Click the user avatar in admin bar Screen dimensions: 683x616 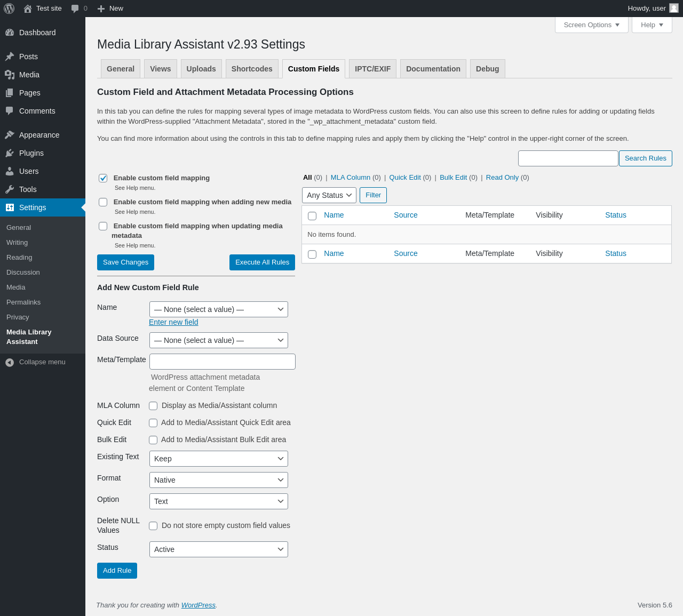(674, 8)
